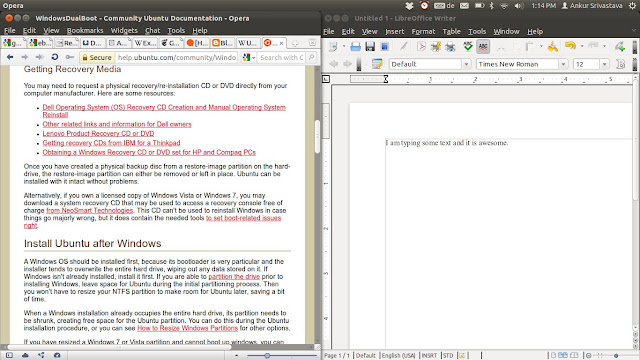Switch to the Blogger 'Bl...' tab
The height and width of the screenshot is (360, 640).
222,43
